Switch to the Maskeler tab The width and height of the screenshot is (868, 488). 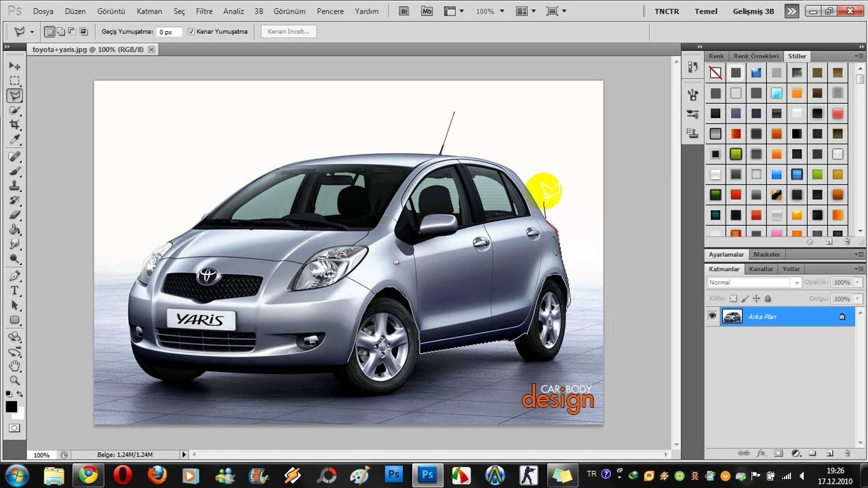767,254
